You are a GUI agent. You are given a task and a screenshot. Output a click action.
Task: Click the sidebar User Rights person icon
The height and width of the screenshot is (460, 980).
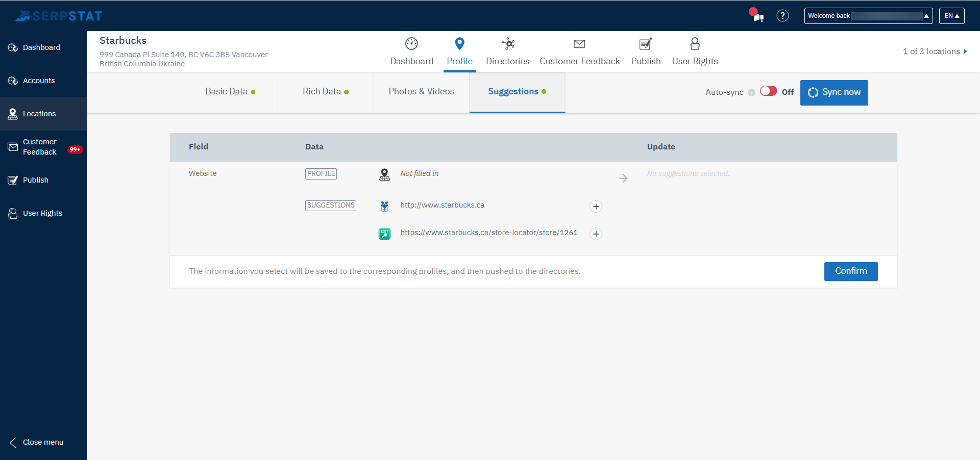(13, 213)
